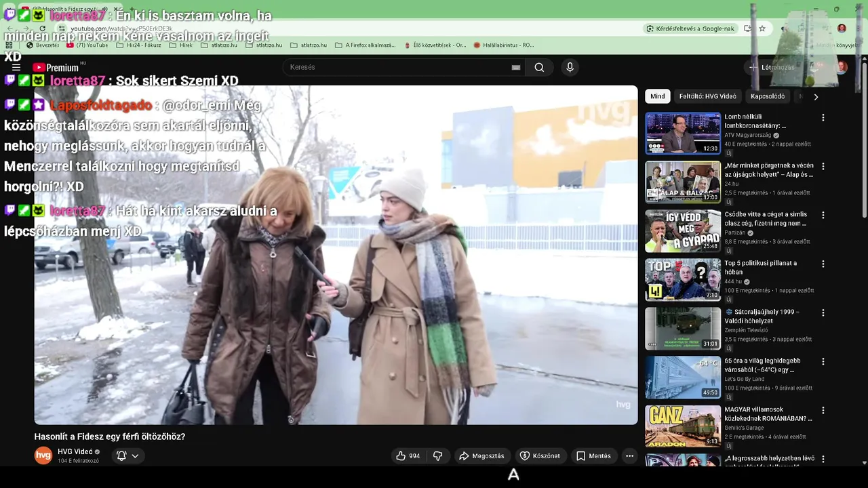Open options for Top 5 politikusi pillanat video
Viewport: 868px width, 488px height.
823,264
